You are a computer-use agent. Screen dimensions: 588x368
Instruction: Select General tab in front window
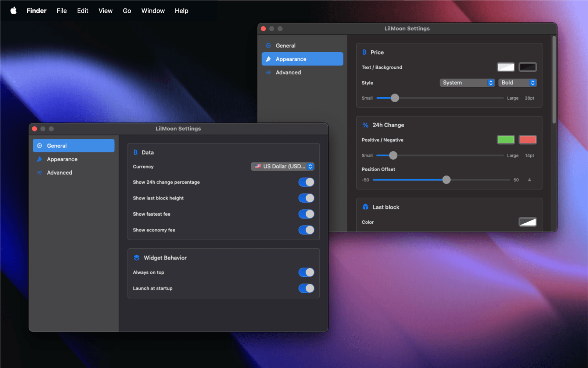(x=73, y=146)
